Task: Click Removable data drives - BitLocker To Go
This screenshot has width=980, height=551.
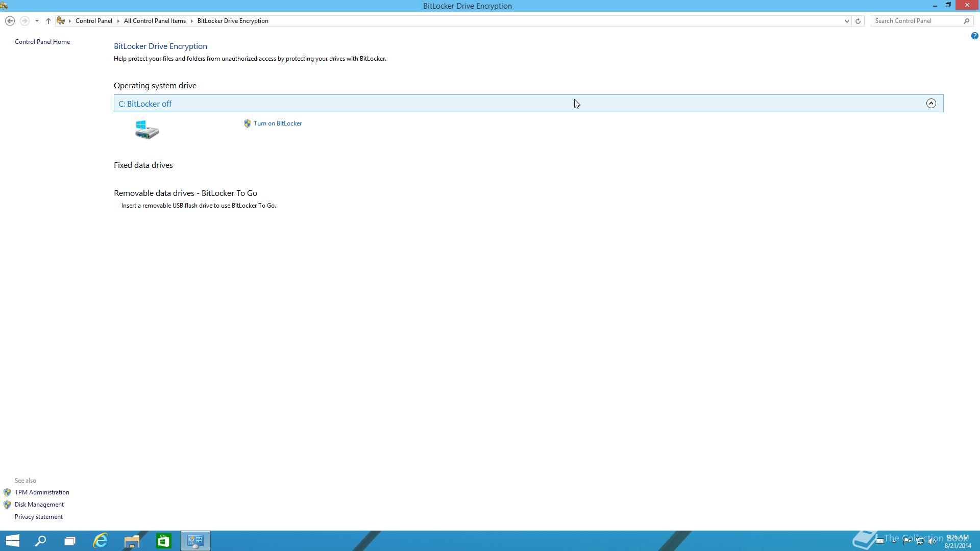Action: point(185,193)
